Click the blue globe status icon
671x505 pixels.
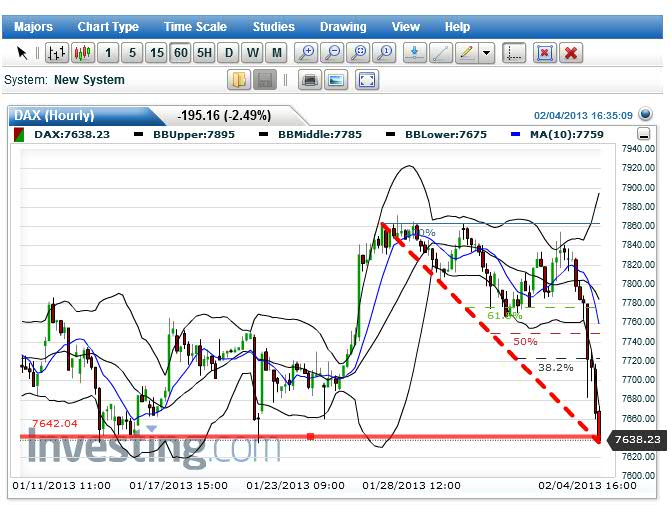[645, 114]
